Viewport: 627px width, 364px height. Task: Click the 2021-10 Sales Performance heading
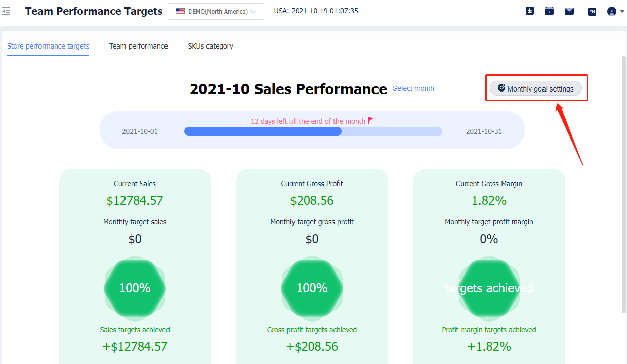[288, 89]
